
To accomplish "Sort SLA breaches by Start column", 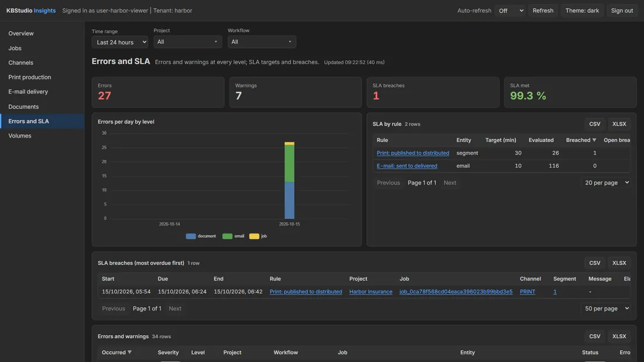I will click(108, 279).
